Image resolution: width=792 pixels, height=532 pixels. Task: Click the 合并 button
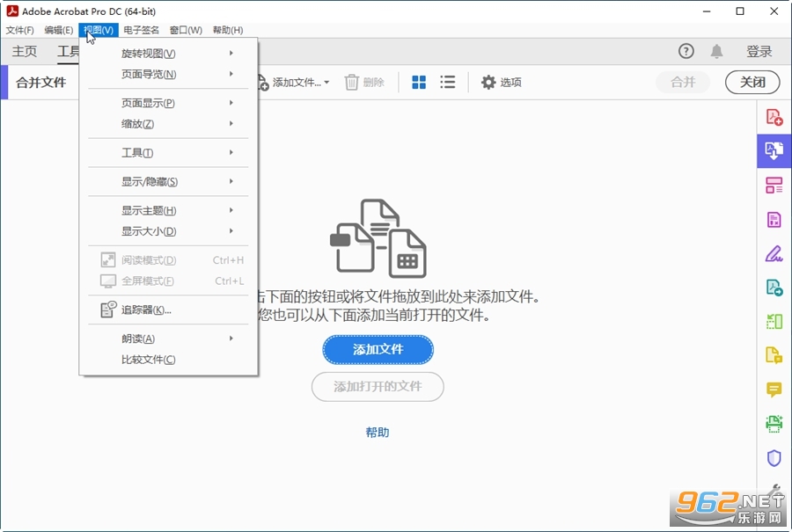(x=683, y=83)
